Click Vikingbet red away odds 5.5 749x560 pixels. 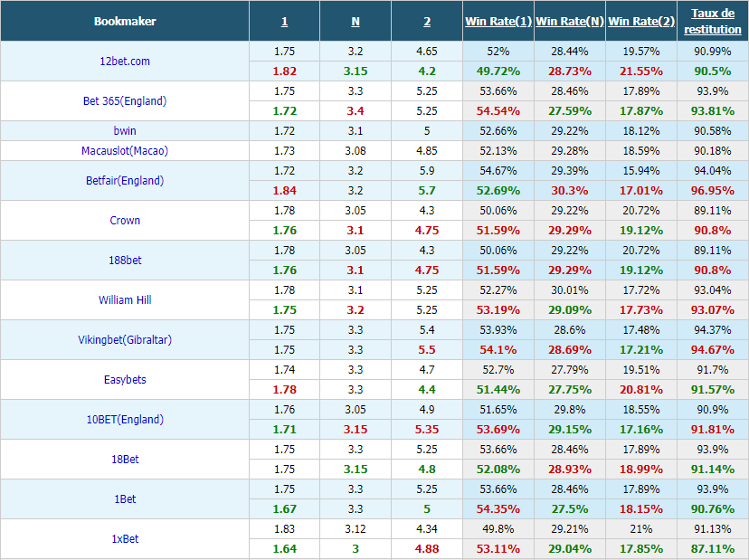[x=427, y=350]
